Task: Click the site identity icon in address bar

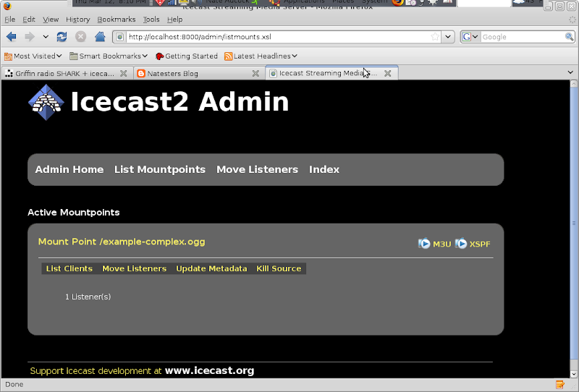Action: click(x=119, y=37)
